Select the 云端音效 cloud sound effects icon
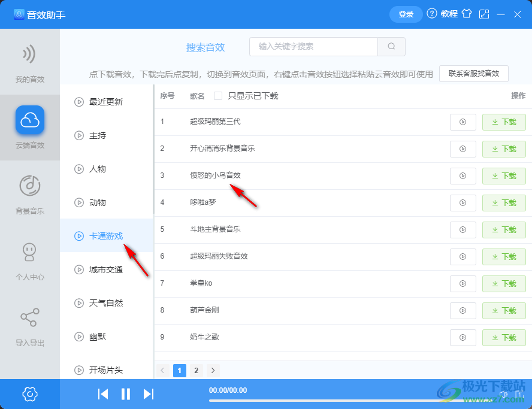This screenshot has width=532, height=409. pyautogui.click(x=29, y=120)
